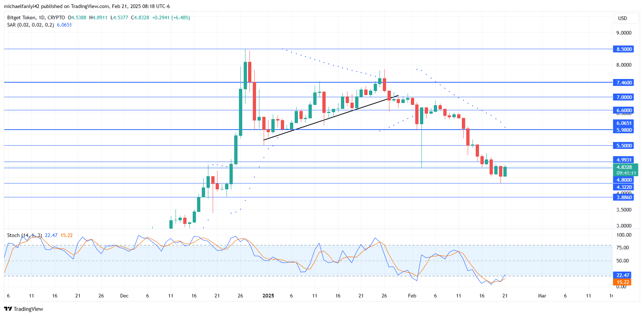Viewport: 644px width, 316px height.
Task: Click the 4.3220 horizontal line price label
Action: coord(624,187)
